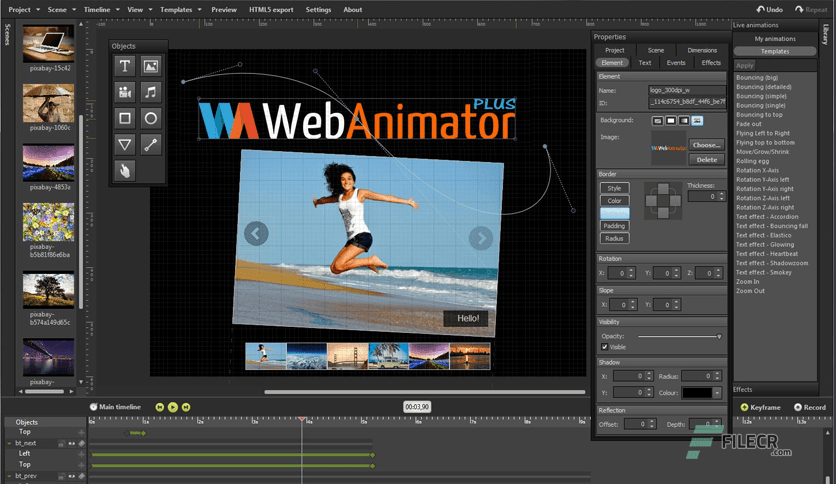Click the element Name input field

(x=687, y=91)
